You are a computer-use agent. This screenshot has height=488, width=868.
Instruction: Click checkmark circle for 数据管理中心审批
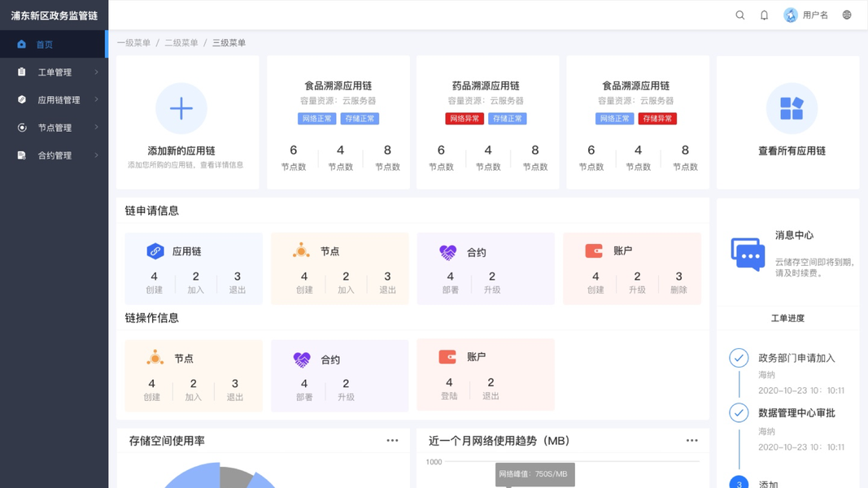(x=739, y=412)
